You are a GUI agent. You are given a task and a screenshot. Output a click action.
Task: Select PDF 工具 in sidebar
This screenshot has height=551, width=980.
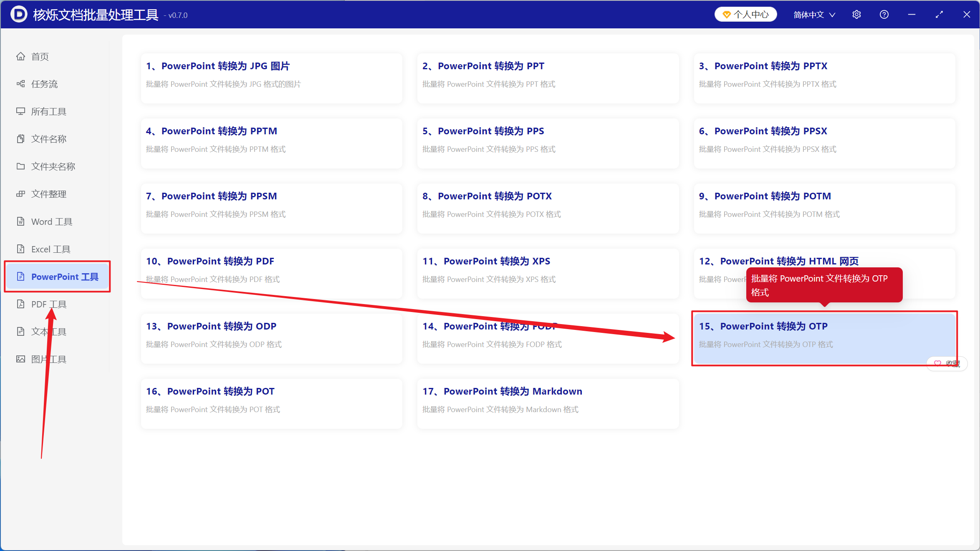57,304
